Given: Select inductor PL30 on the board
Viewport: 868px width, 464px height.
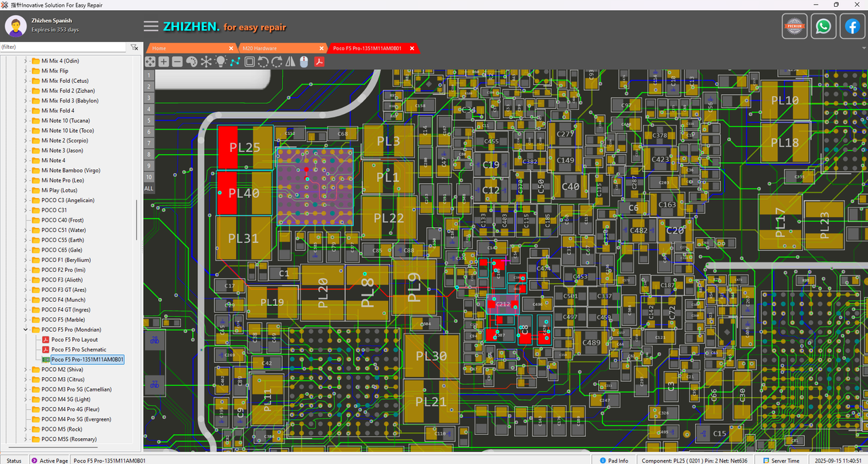Looking at the screenshot, I should [431, 355].
